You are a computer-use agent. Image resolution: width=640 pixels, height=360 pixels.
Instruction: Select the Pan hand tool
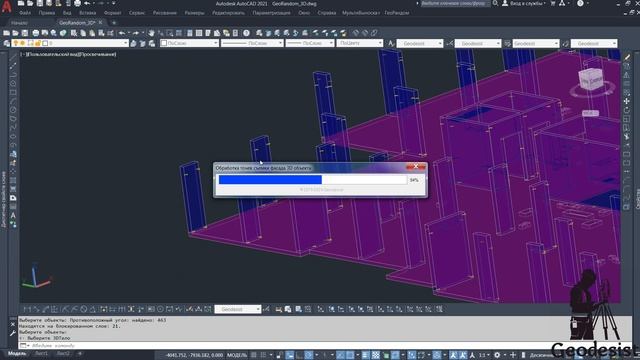click(x=151, y=33)
